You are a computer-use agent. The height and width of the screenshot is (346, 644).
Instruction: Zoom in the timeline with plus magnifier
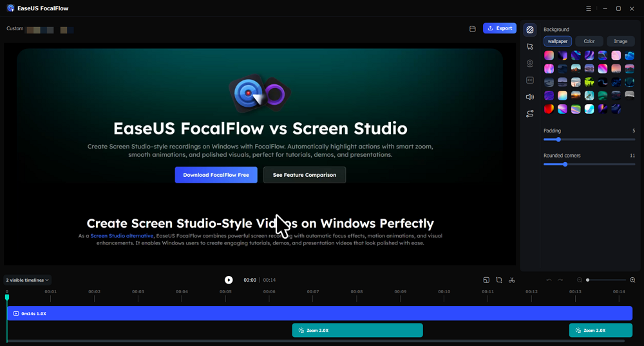[632, 280]
